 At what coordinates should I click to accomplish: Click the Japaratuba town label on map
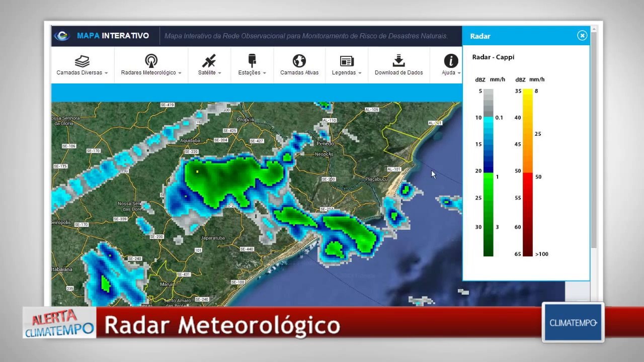(212, 237)
